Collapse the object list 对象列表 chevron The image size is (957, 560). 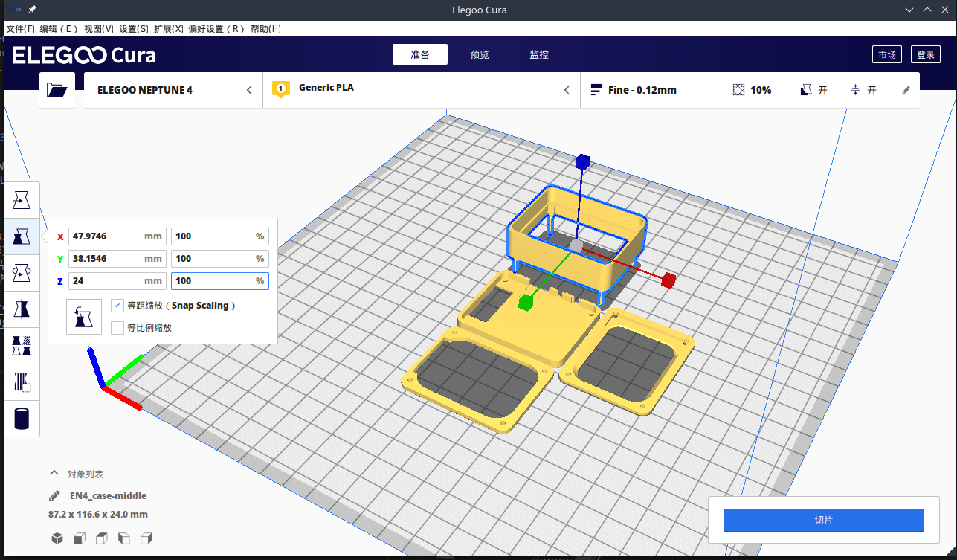point(54,473)
